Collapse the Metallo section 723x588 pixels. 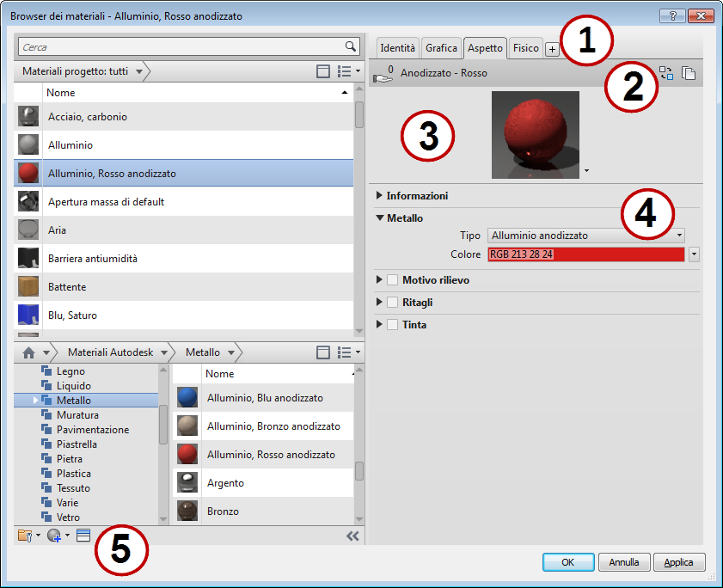pyautogui.click(x=379, y=217)
